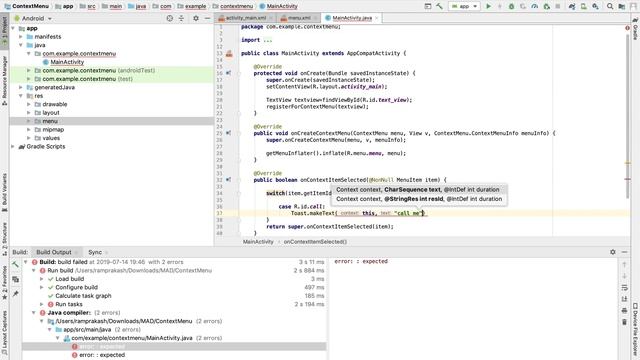The height and width of the screenshot is (360, 640).
Task: Open Build panel gear settings
Action: (x=613, y=252)
